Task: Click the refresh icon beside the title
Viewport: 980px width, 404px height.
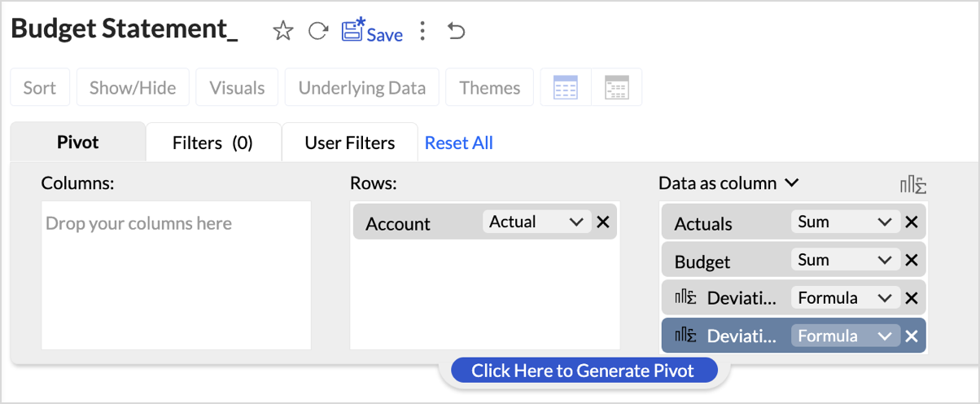Action: [317, 32]
